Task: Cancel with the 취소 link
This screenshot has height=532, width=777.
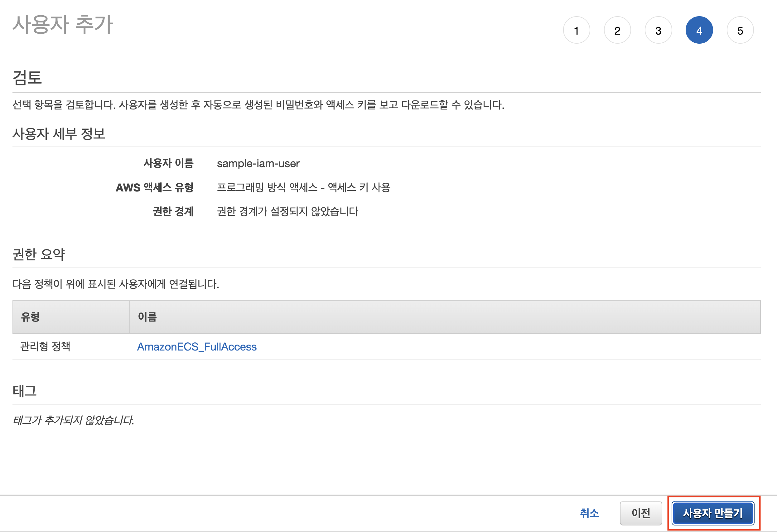Action: [x=589, y=513]
